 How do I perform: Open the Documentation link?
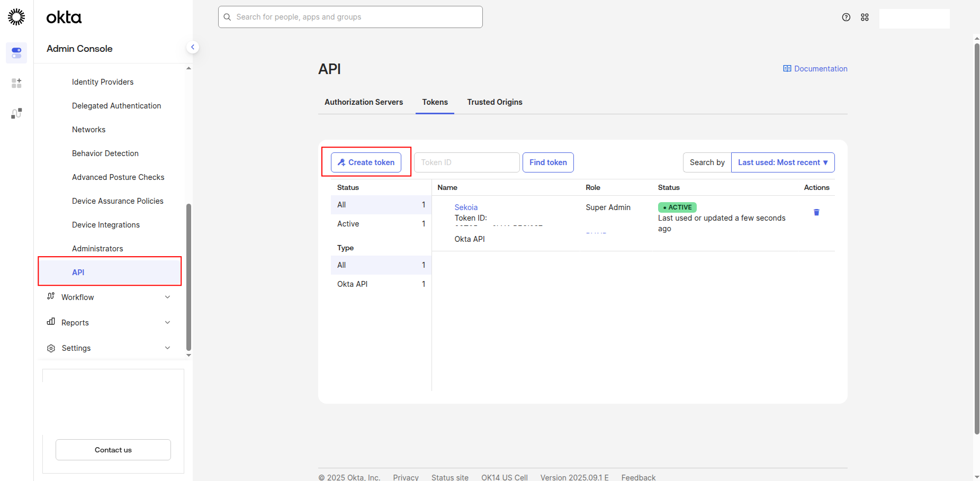[x=815, y=69]
